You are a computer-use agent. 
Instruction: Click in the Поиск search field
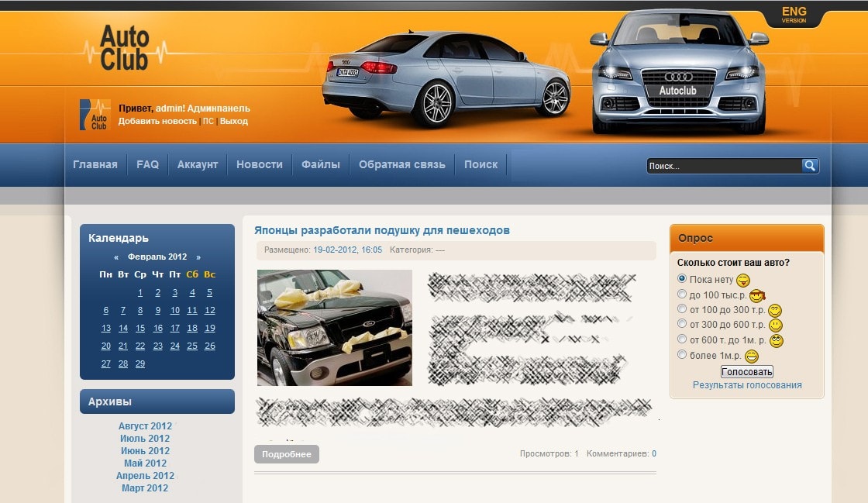724,165
